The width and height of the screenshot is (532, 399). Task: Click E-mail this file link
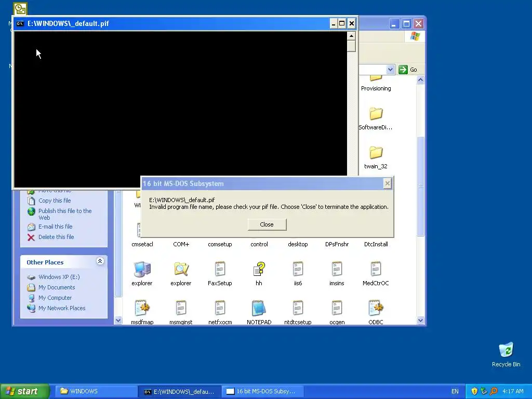click(55, 227)
